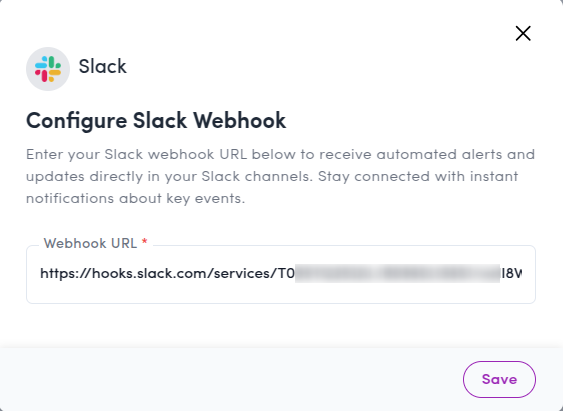Click the 'services' segment of the URL
Screen dimensions: 563x411
[x=243, y=274]
